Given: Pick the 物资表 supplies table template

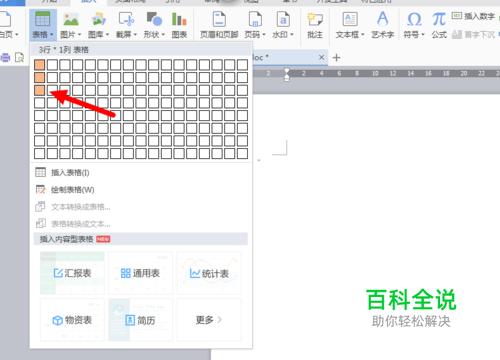Looking at the screenshot, I should (72, 320).
